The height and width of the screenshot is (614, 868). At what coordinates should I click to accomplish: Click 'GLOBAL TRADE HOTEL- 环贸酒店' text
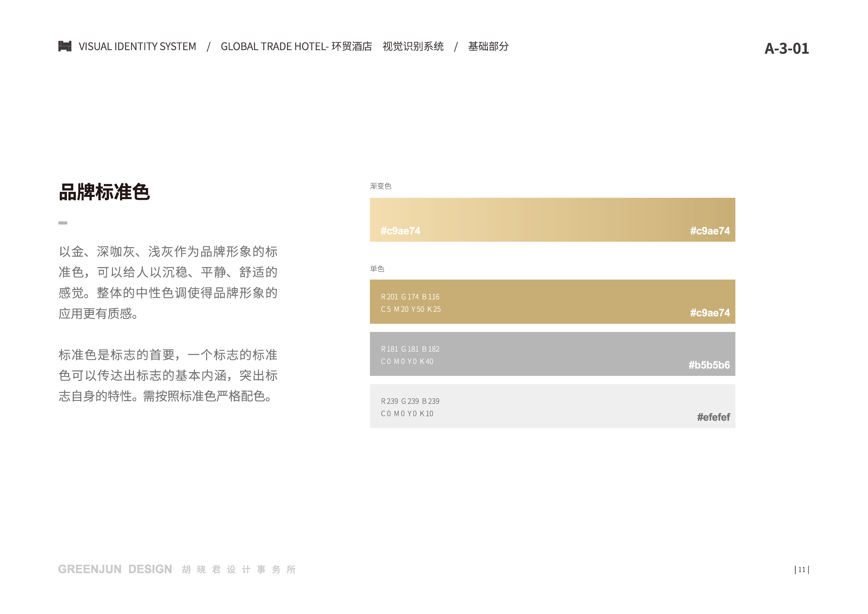(296, 47)
